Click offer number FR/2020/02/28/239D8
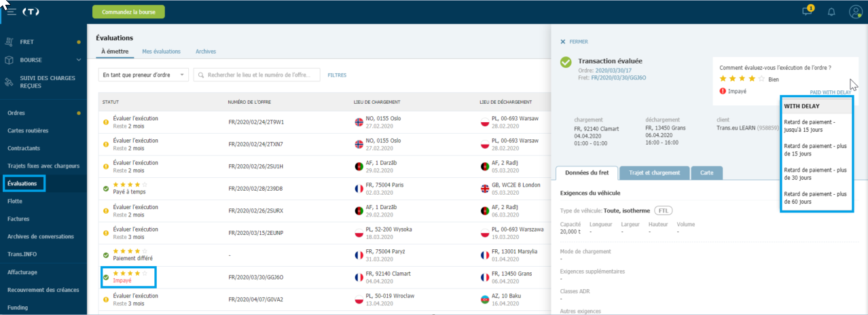 pyautogui.click(x=255, y=189)
